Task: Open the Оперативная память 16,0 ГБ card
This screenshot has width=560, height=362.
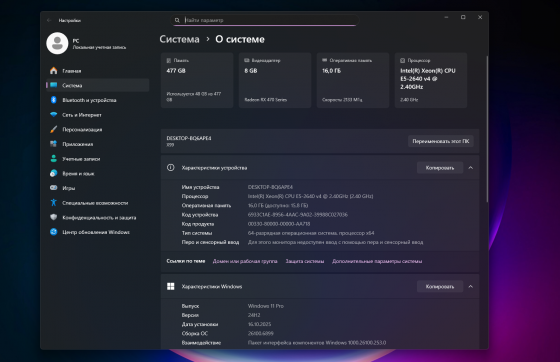Action: (353, 80)
